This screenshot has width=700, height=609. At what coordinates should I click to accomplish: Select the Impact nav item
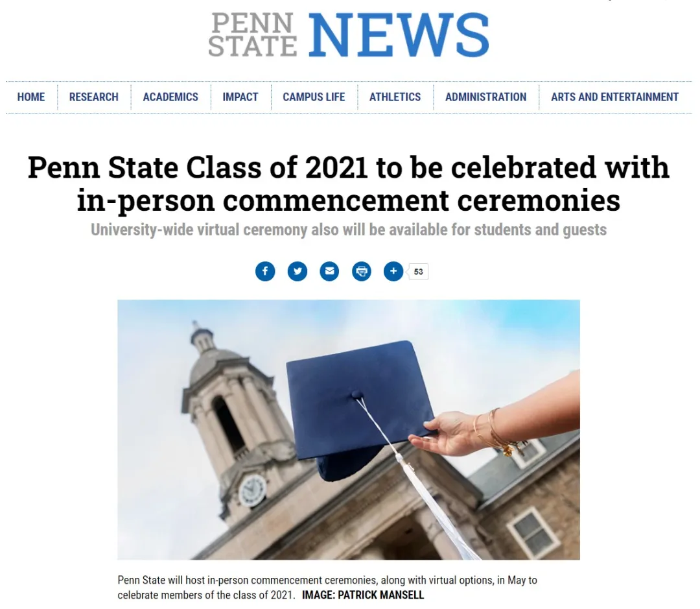(x=240, y=97)
